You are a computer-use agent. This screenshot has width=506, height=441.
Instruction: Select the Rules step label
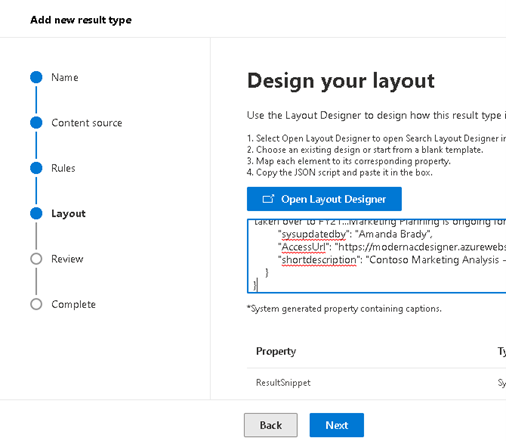pyautogui.click(x=63, y=168)
